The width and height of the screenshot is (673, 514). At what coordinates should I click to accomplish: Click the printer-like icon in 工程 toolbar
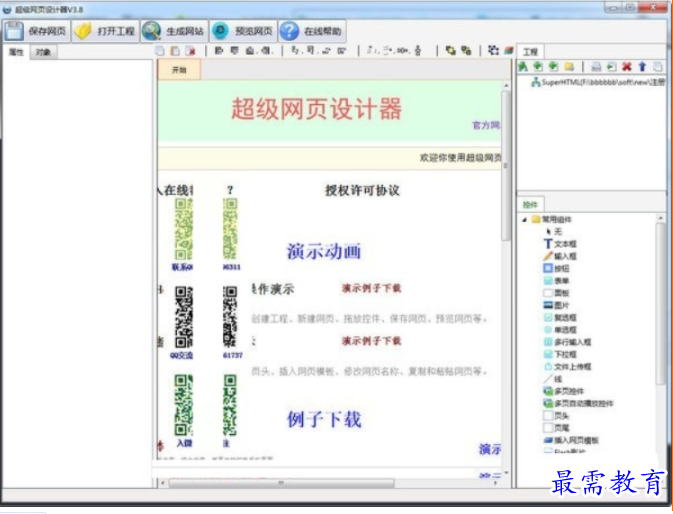pos(596,67)
